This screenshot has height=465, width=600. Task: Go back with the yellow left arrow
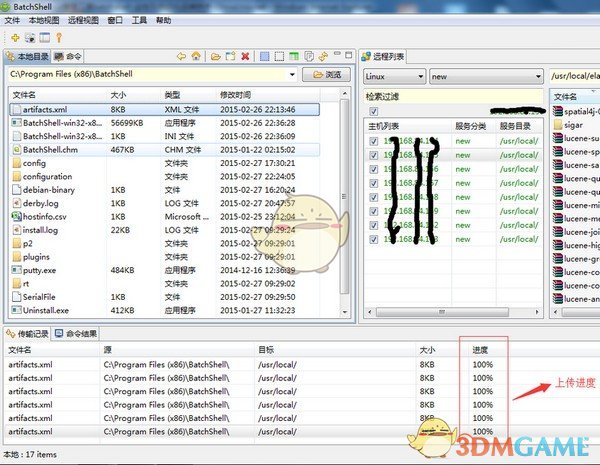[x=181, y=57]
